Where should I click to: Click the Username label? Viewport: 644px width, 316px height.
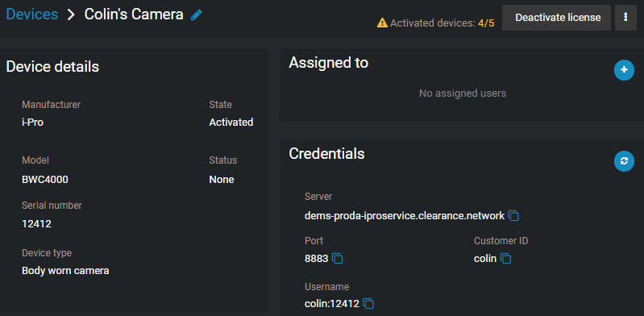pyautogui.click(x=327, y=286)
